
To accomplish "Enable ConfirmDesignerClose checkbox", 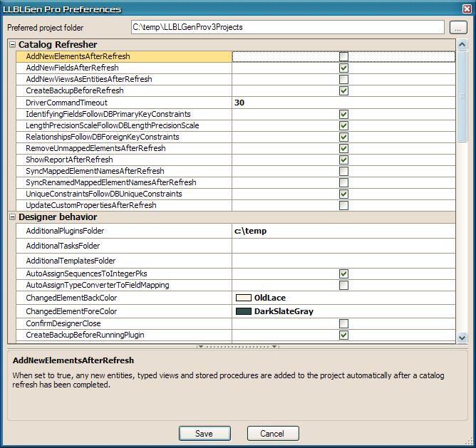I will point(343,324).
